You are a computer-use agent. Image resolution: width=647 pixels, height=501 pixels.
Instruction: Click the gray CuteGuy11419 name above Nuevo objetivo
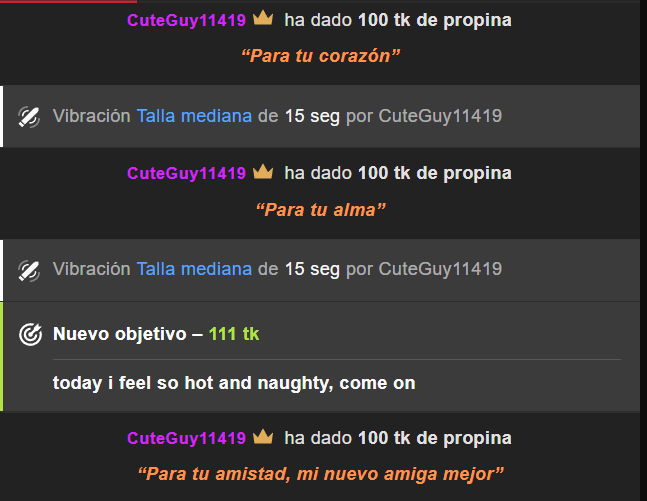(x=440, y=269)
